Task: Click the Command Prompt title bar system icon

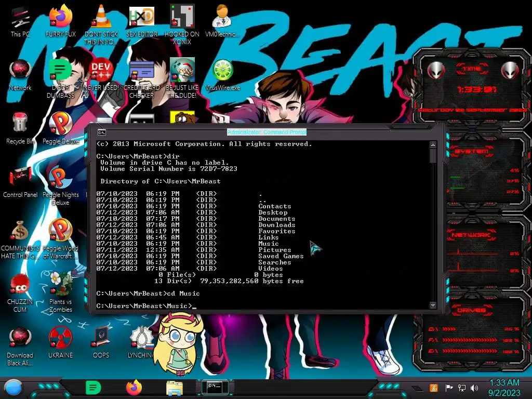Action: coord(101,132)
